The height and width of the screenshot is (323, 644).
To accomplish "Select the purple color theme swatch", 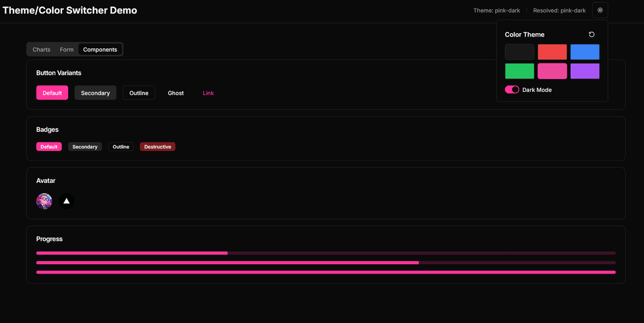I will 584,70.
